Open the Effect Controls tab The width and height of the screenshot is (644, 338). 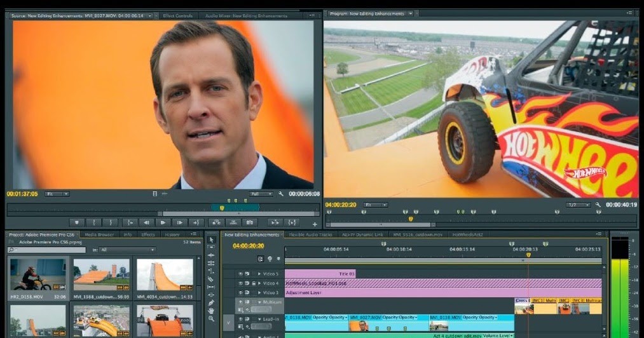pyautogui.click(x=178, y=16)
